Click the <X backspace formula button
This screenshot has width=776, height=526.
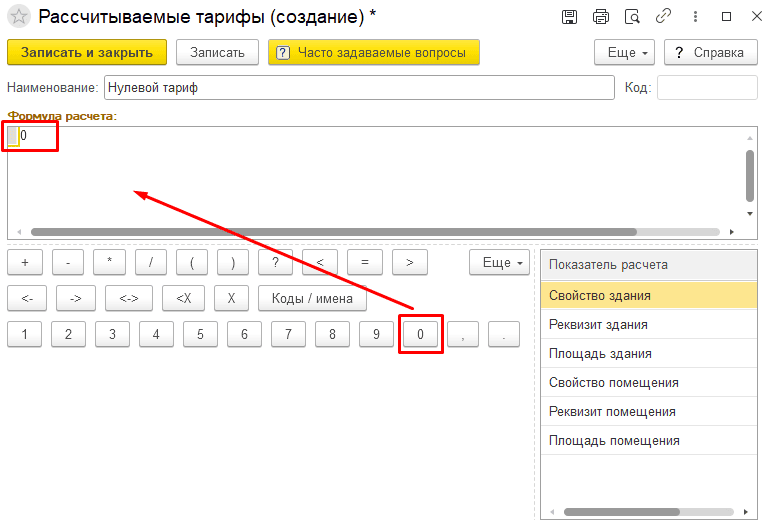(184, 298)
